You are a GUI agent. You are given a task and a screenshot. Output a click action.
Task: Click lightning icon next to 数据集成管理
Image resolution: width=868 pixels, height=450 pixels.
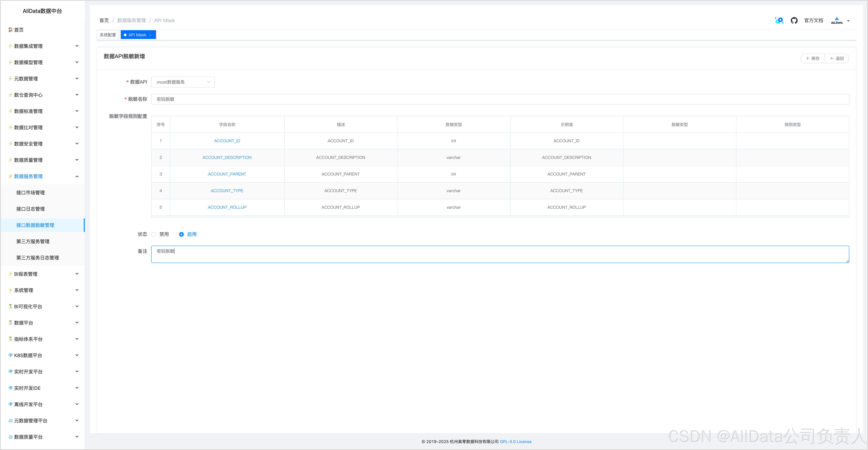[11, 46]
